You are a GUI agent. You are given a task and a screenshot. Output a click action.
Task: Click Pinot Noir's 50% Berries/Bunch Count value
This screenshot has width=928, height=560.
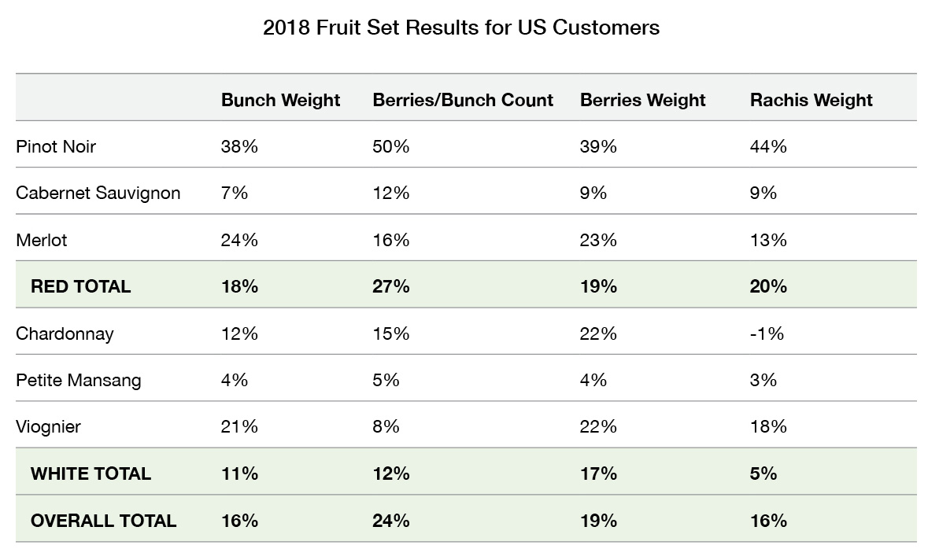pyautogui.click(x=390, y=146)
